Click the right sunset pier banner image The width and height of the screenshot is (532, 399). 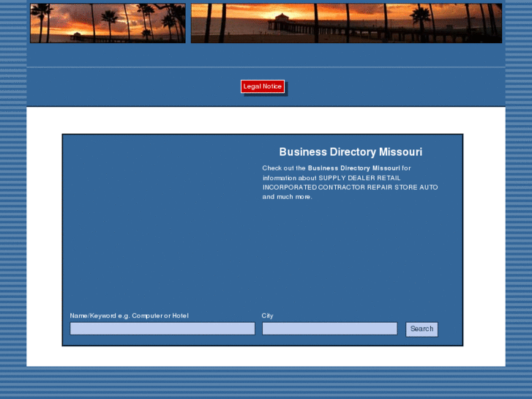pyautogui.click(x=346, y=23)
